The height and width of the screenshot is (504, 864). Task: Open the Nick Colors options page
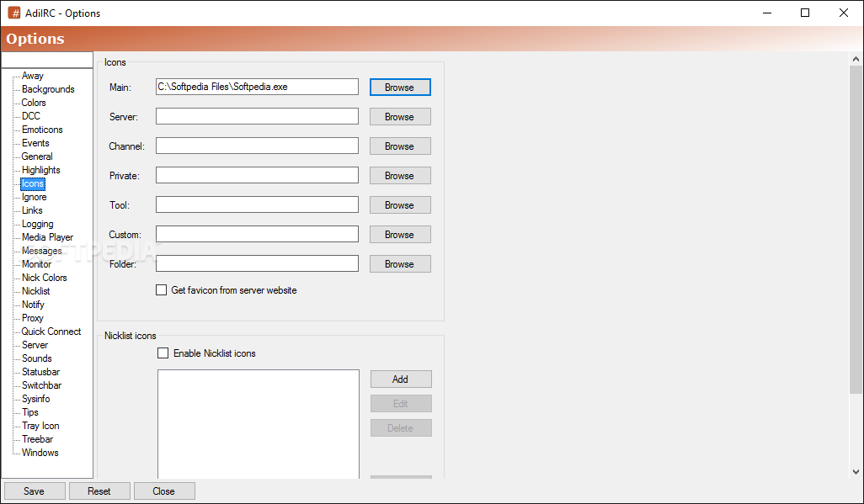click(44, 278)
